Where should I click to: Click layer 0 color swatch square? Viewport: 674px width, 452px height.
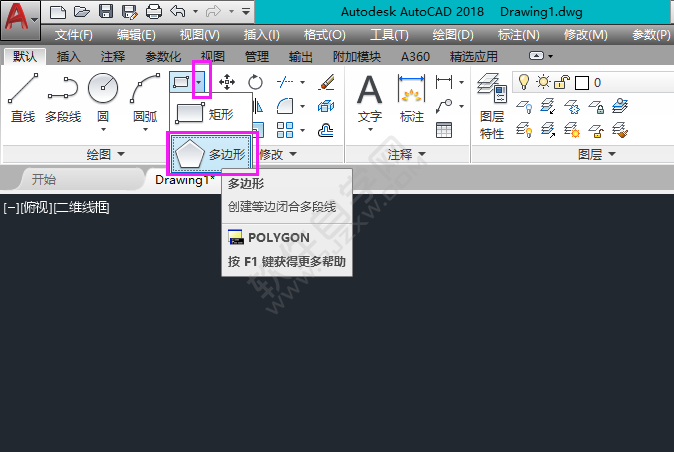[582, 82]
